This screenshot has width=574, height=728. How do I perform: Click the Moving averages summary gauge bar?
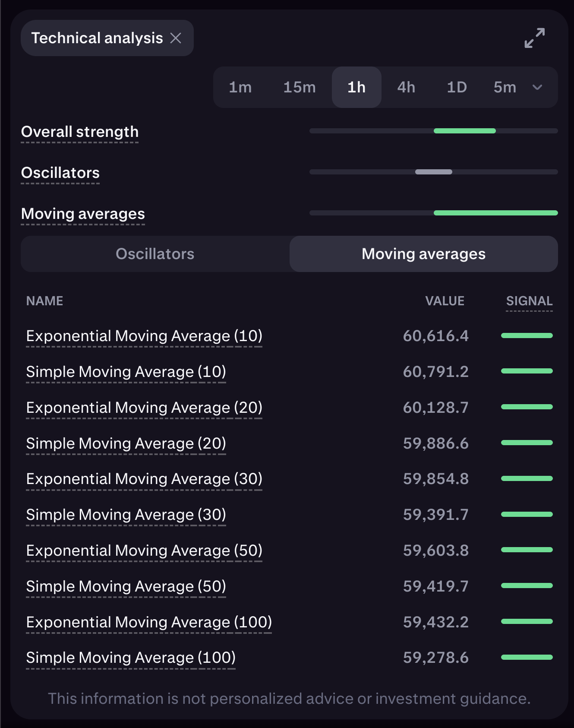coord(433,213)
